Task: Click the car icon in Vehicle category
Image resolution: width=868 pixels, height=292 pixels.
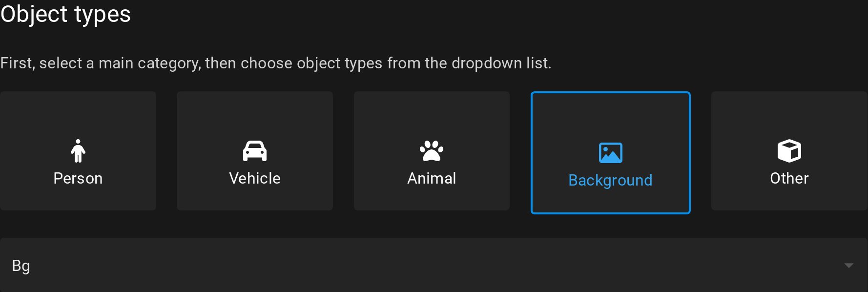Action: (x=254, y=151)
